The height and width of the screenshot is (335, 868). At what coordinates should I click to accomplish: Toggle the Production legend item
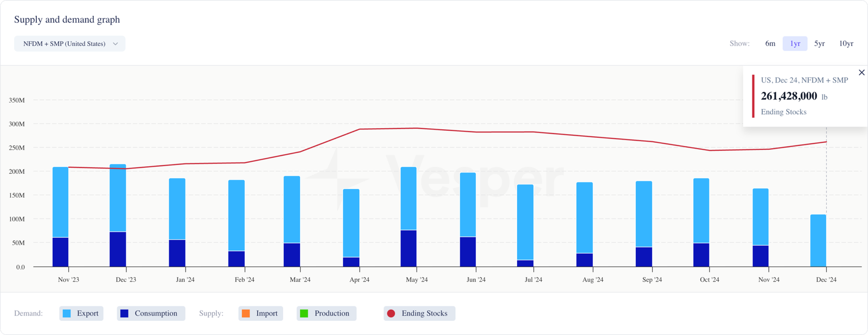326,313
